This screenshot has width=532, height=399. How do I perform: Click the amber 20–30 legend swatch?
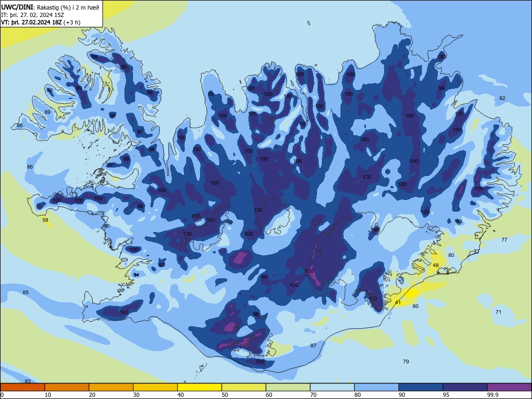click(111, 387)
